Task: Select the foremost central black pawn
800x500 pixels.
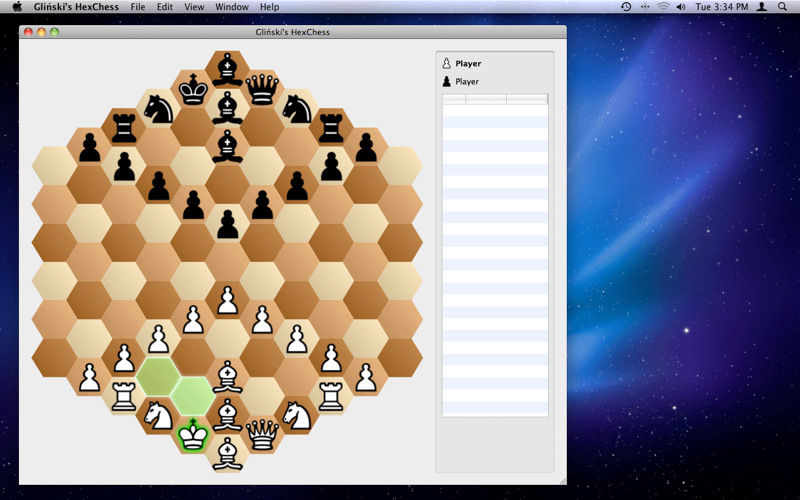Action: click(x=228, y=224)
